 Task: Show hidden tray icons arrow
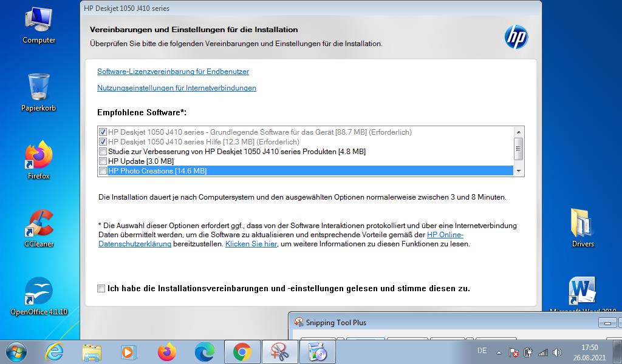[x=499, y=352]
